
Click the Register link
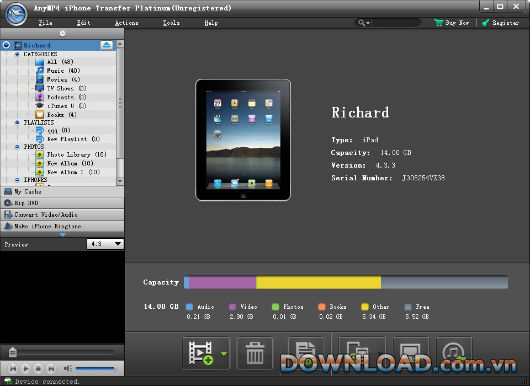tap(501, 23)
